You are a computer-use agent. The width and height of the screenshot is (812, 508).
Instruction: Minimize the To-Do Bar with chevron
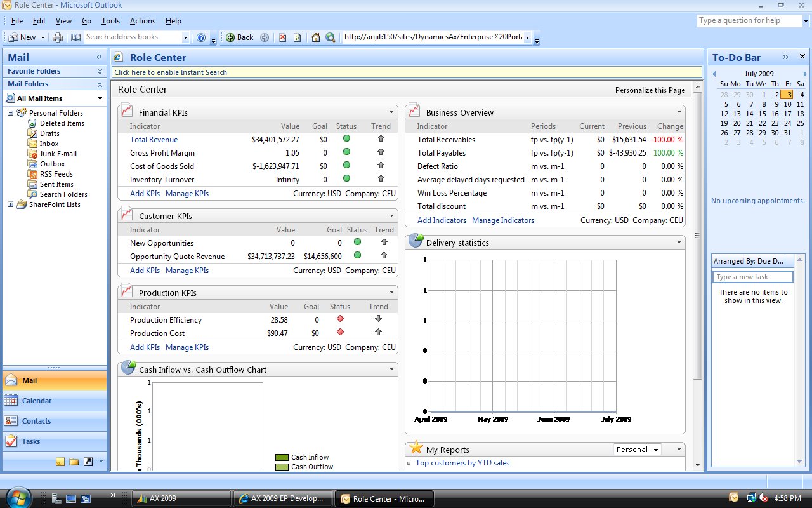coord(786,57)
